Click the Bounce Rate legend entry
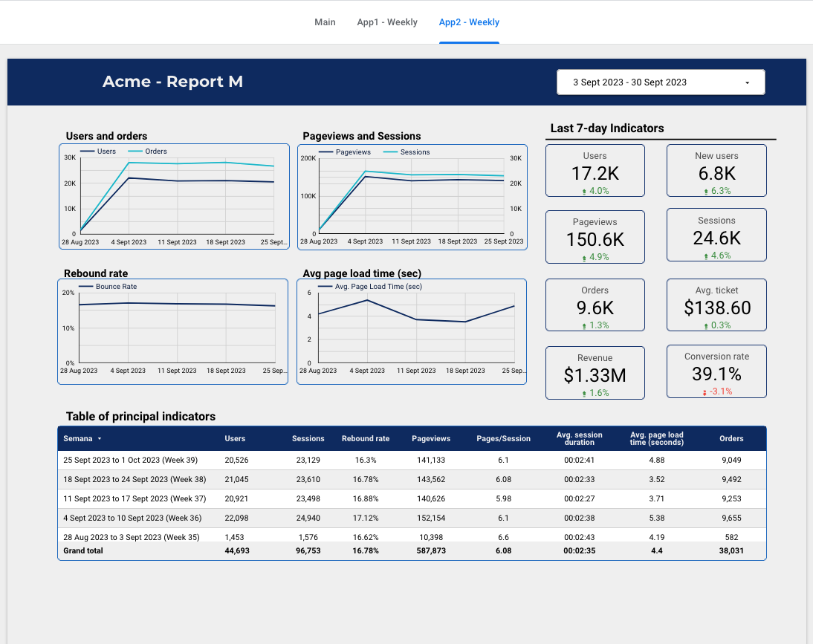813x644 pixels. [x=116, y=287]
